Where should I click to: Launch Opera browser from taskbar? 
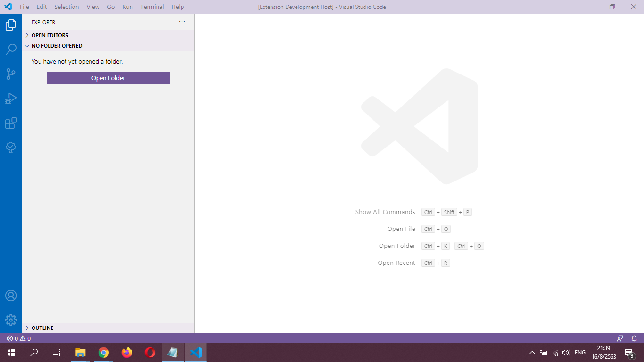coord(150,353)
